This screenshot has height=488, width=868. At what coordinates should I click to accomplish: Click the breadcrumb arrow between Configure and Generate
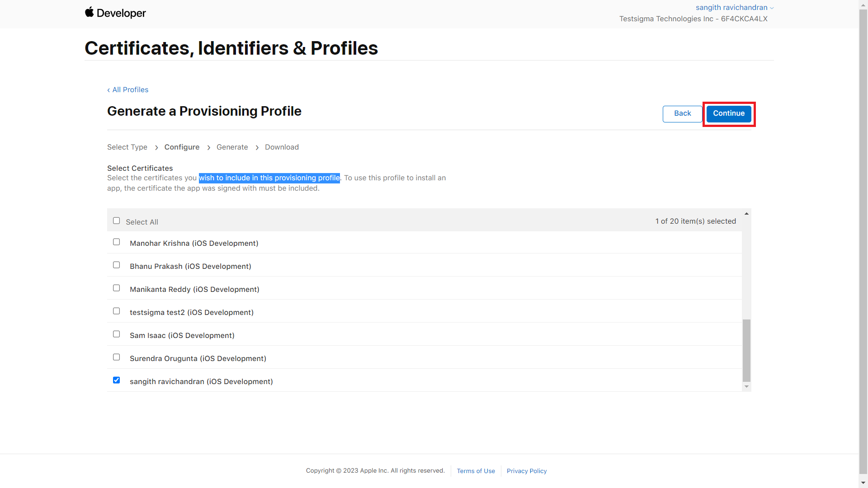pos(209,147)
